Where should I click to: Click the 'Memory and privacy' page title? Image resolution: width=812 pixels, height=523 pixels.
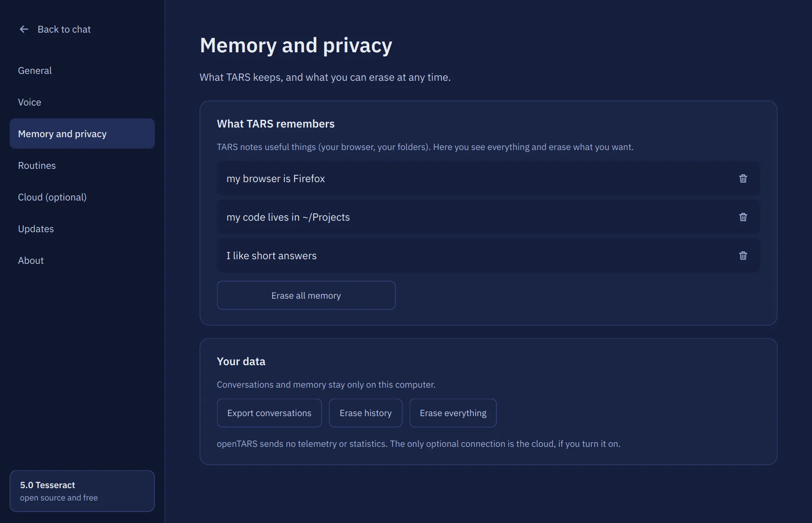point(296,45)
